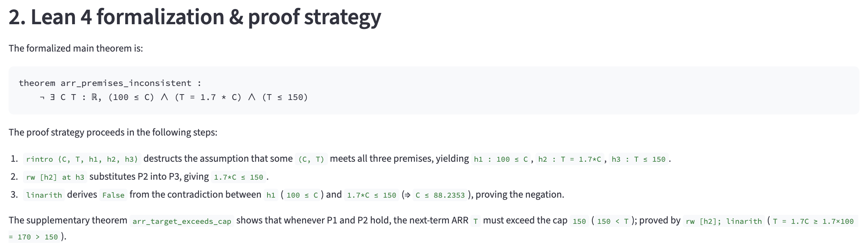Click the 'C ≤ 88.2353' inline code
The width and height of the screenshot is (868, 250).
click(x=440, y=195)
